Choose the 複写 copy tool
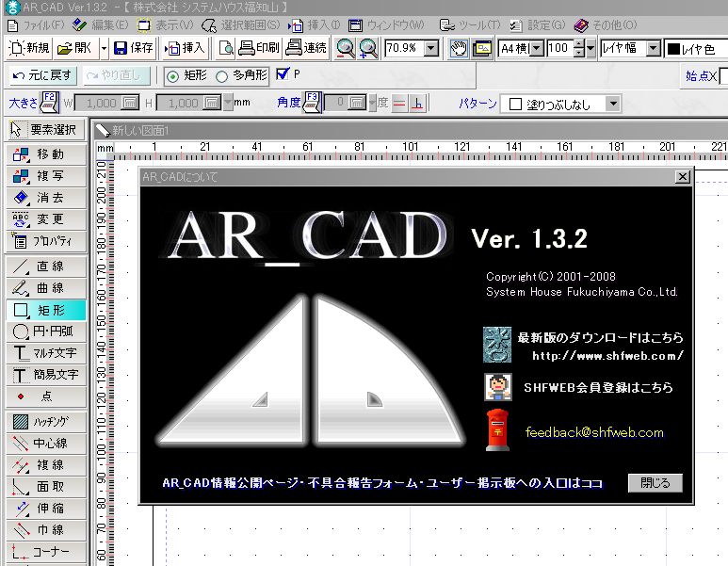 point(46,176)
